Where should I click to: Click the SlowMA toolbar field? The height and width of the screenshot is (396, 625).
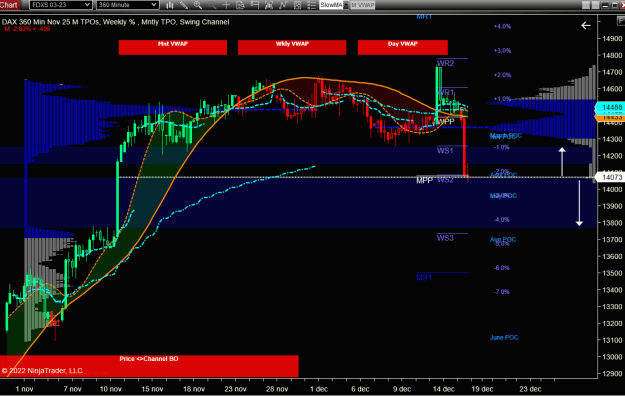[x=331, y=5]
